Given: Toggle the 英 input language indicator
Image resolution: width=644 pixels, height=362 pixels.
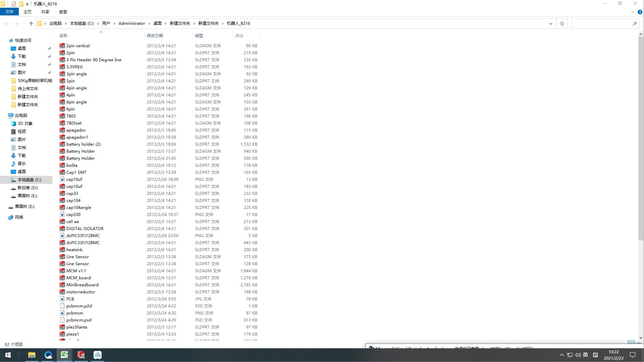Looking at the screenshot, I should [585, 355].
